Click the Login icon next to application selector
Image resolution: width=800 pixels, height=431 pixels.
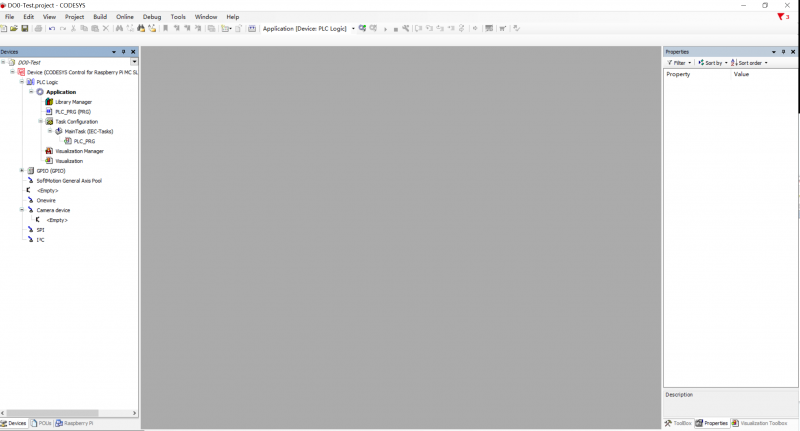coord(362,29)
